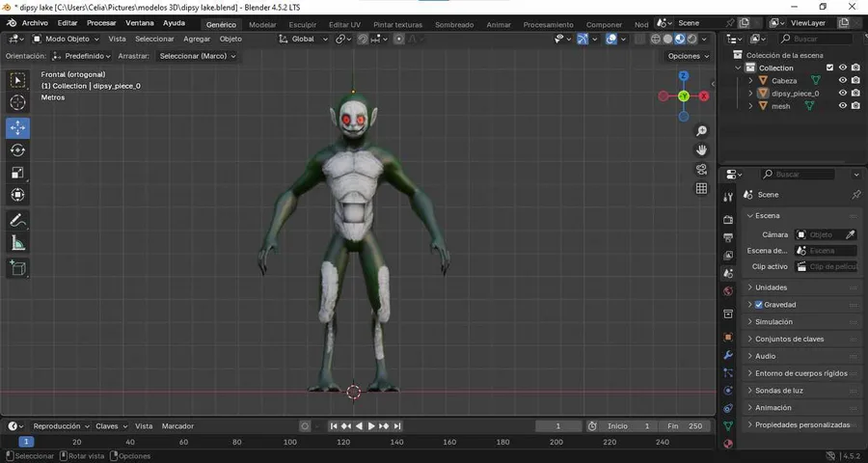
Task: Expand the Audio panel
Action: tap(802, 356)
